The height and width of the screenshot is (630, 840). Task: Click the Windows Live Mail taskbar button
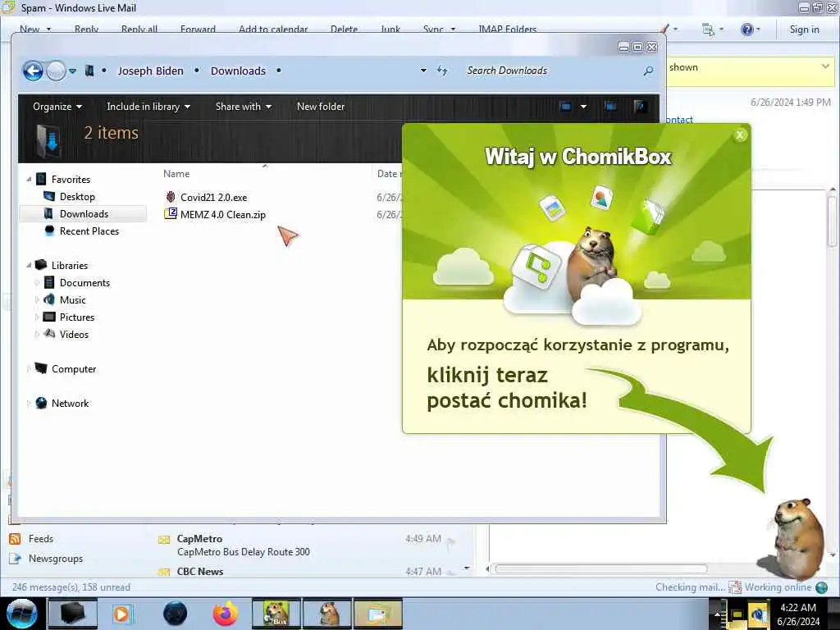point(377,614)
